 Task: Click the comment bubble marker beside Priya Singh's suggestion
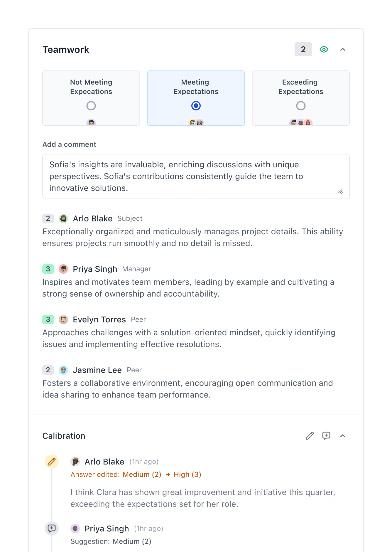52,529
